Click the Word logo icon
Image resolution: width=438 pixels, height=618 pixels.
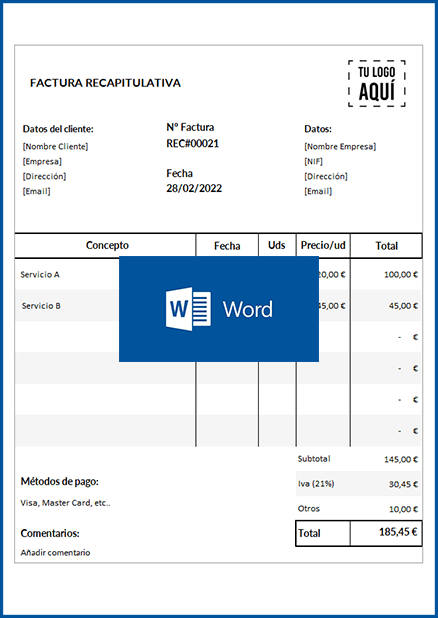coord(188,309)
